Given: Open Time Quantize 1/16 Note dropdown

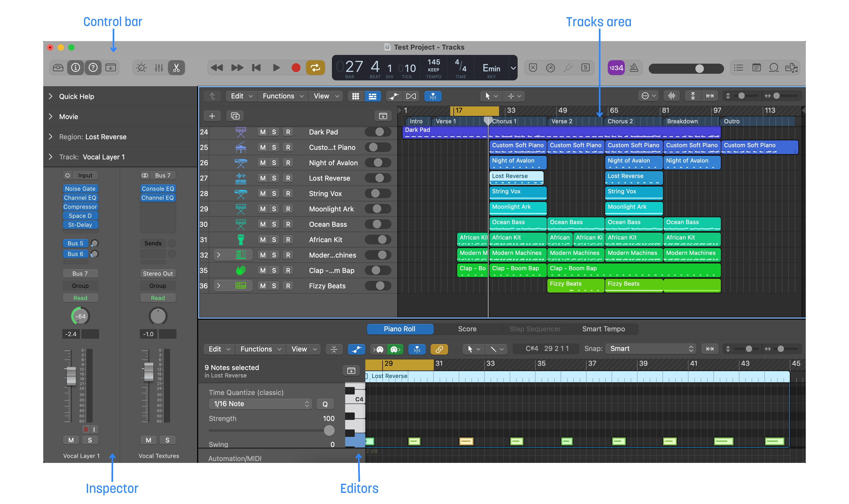Looking at the screenshot, I should [260, 404].
